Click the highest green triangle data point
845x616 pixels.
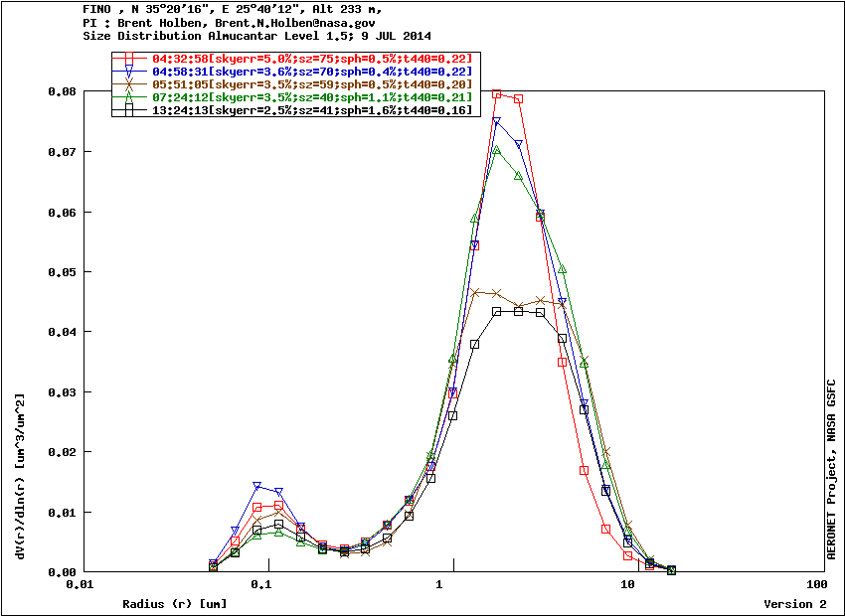coord(497,150)
